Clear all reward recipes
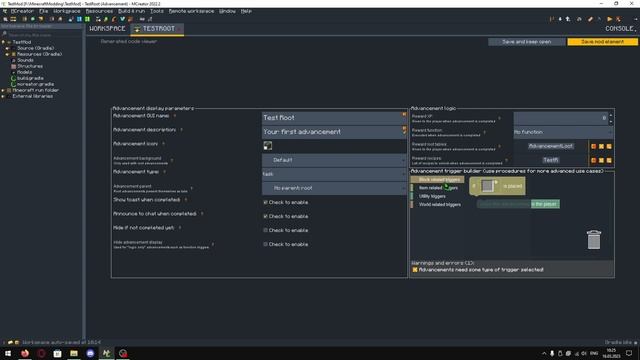640x360 pixels. 609,160
